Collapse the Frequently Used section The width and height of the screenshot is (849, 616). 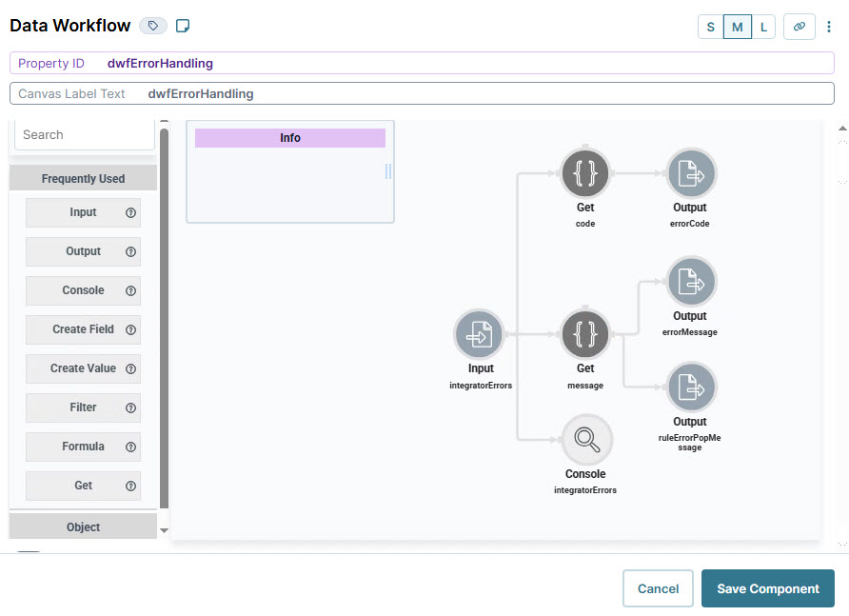click(x=83, y=178)
